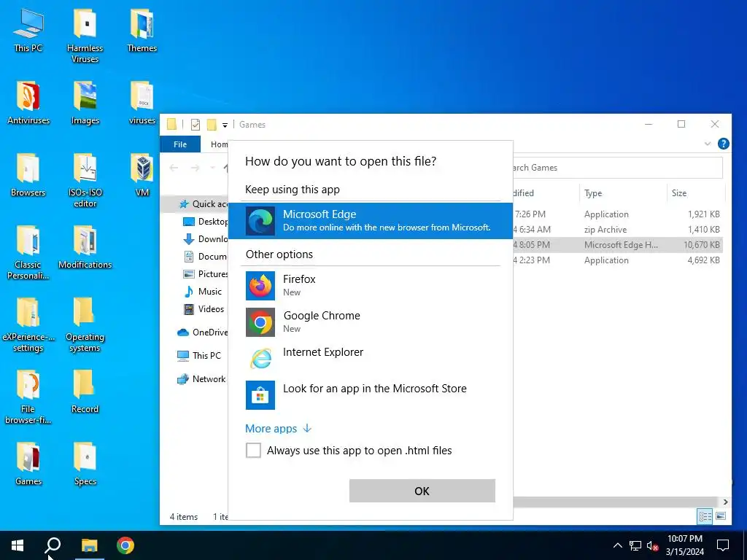Open Videos in the navigation pane
The image size is (747, 560).
[x=204, y=309]
